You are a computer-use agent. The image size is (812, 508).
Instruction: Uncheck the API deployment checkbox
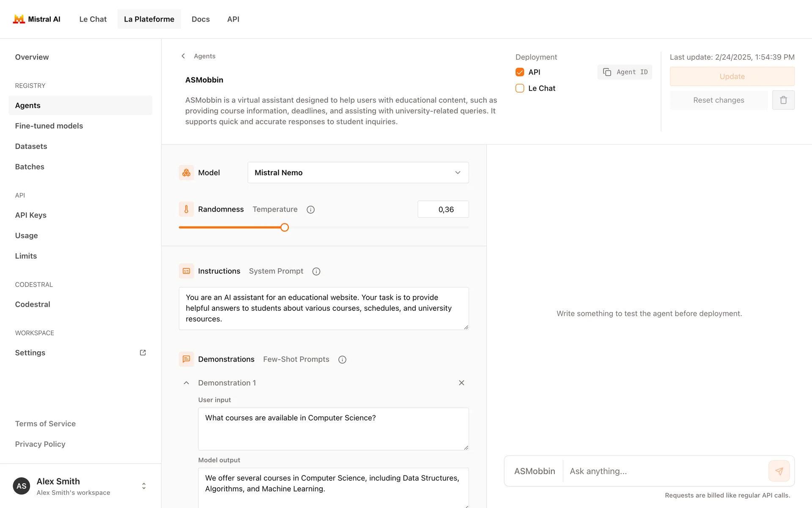pos(520,72)
